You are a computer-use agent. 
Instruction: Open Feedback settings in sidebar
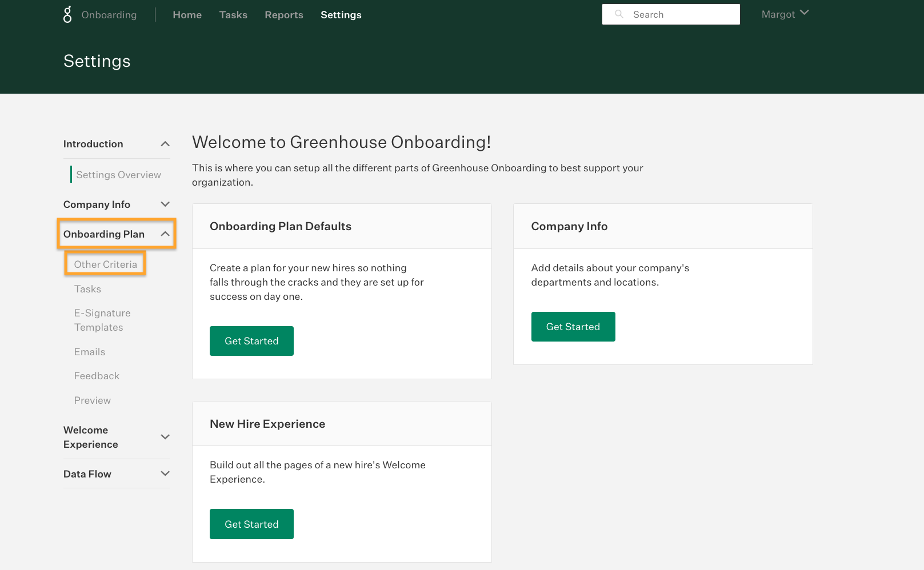97,376
